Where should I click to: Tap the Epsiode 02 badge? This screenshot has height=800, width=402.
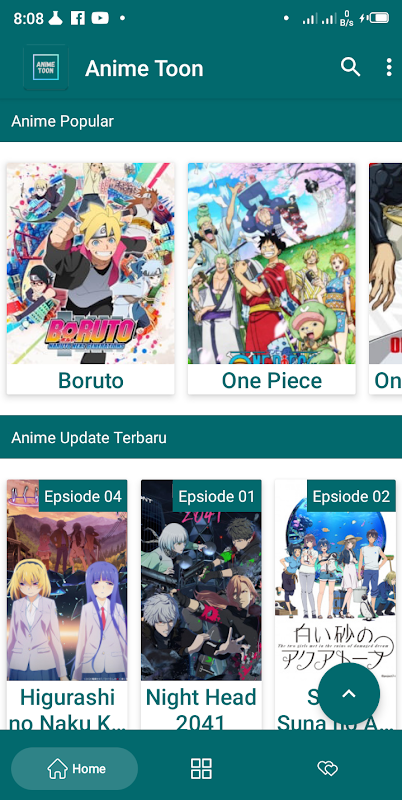point(351,496)
